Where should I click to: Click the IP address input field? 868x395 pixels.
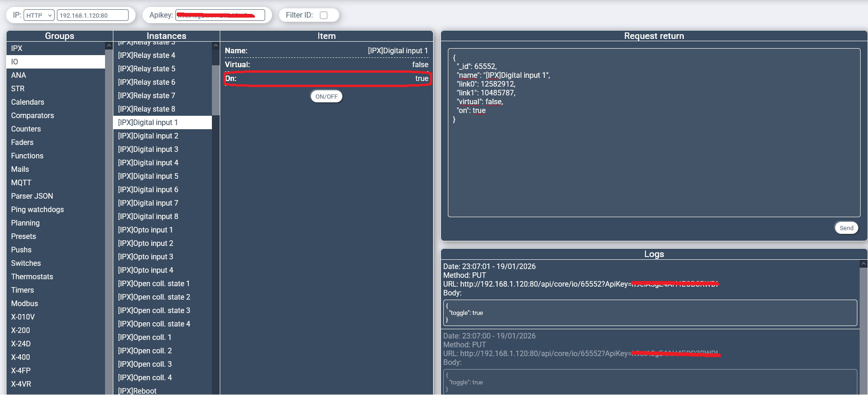(x=93, y=15)
